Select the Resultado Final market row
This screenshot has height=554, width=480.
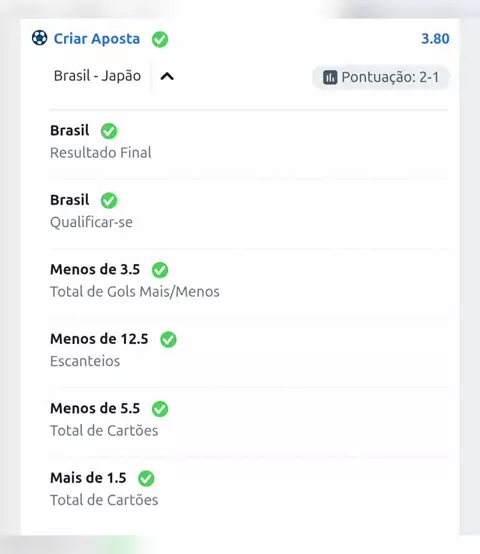coord(249,142)
